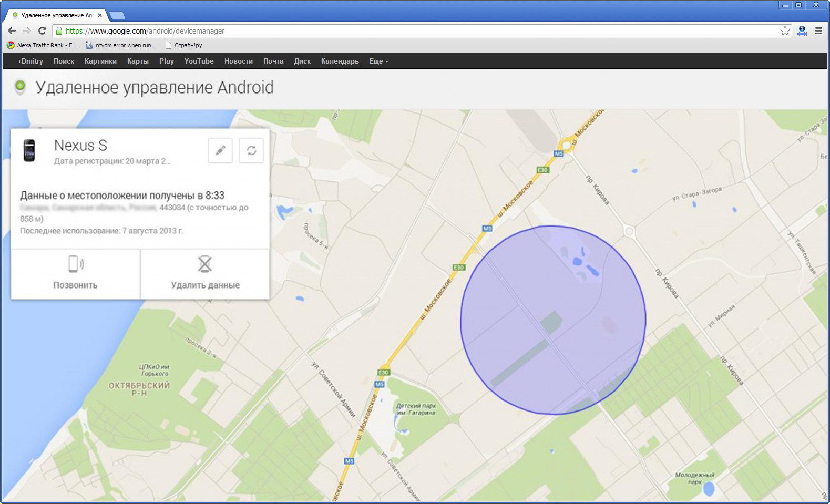This screenshot has width=830, height=504.
Task: Open the +Dmitry profile link
Action: (x=30, y=61)
